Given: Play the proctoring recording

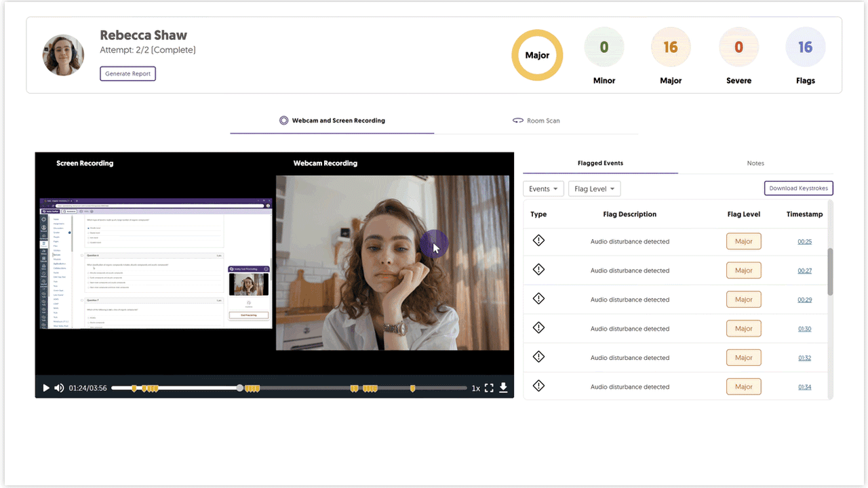Looking at the screenshot, I should click(x=46, y=388).
